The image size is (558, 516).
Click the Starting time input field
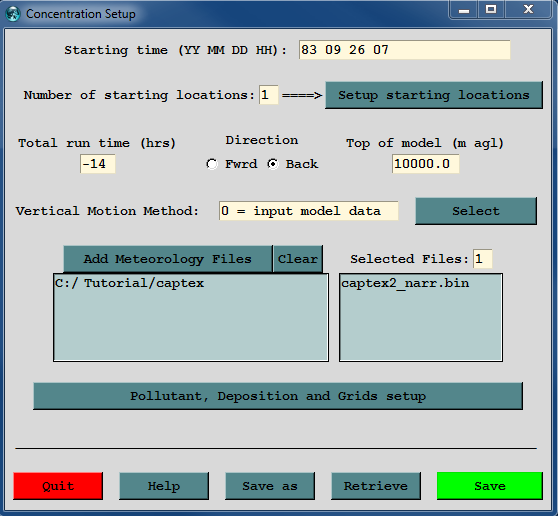point(405,50)
